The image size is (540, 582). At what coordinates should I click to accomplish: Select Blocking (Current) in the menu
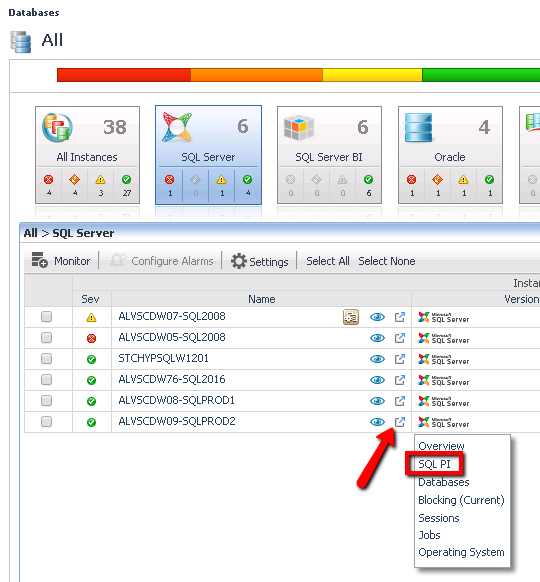tap(461, 500)
